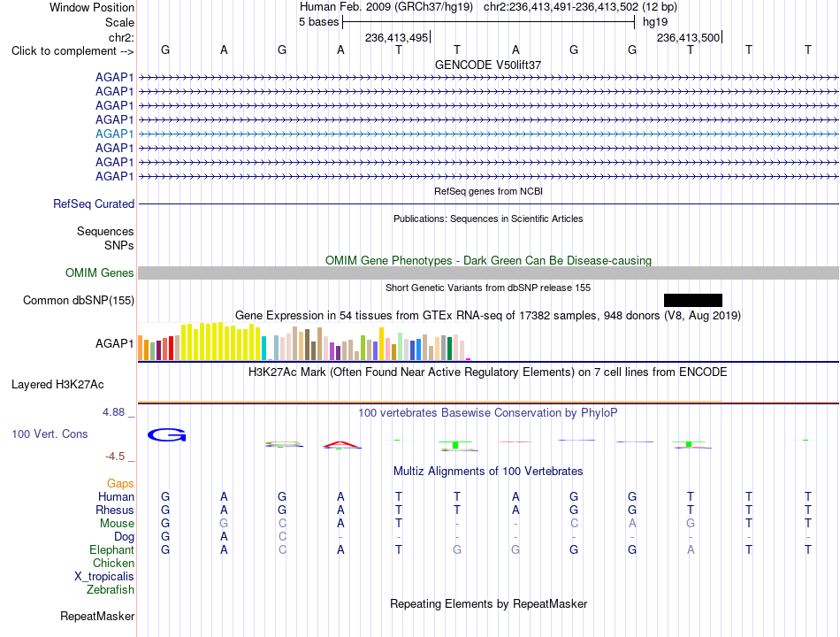
Task: Select the Dog alignment row label
Action: point(124,537)
